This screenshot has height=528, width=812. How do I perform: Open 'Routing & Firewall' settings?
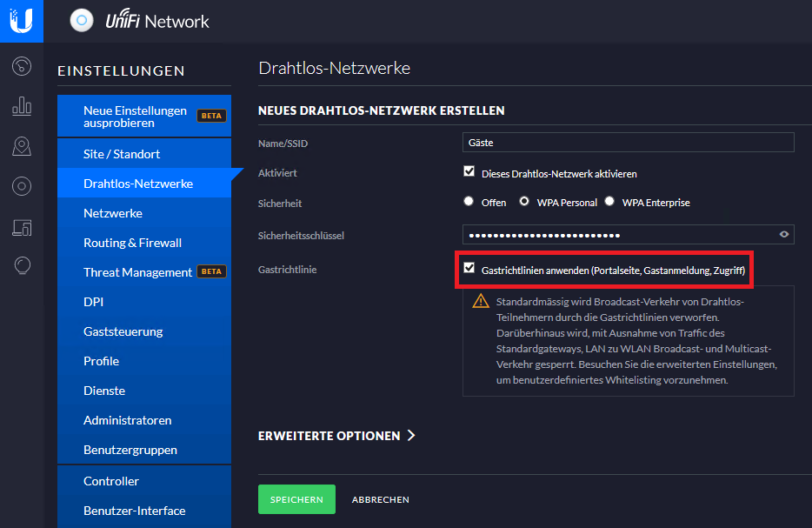pyautogui.click(x=132, y=243)
